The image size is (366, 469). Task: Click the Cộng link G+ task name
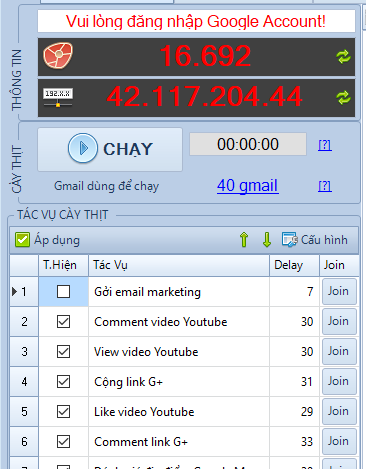pyautogui.click(x=128, y=382)
